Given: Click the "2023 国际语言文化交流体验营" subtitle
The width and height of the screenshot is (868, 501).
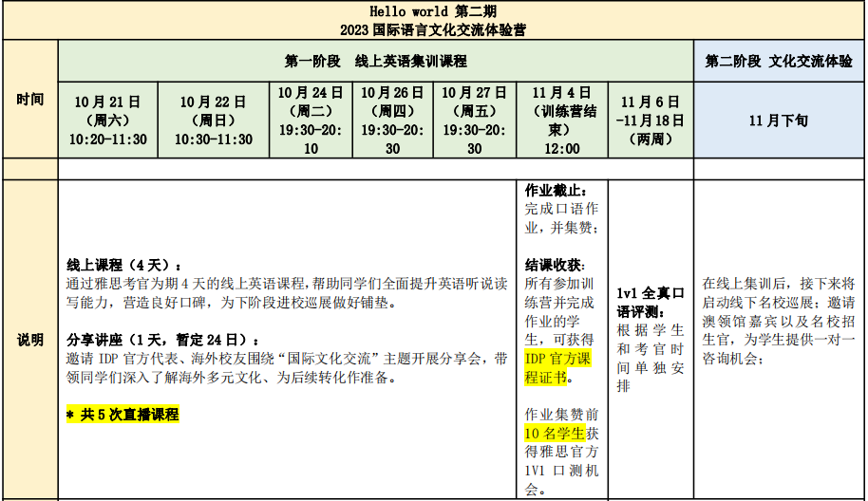Looking at the screenshot, I should coord(433,29).
